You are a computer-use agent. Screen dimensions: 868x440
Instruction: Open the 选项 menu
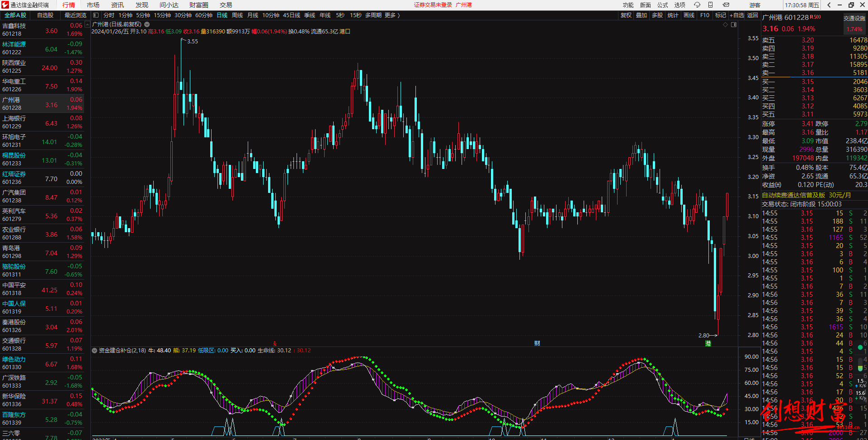tap(680, 5)
